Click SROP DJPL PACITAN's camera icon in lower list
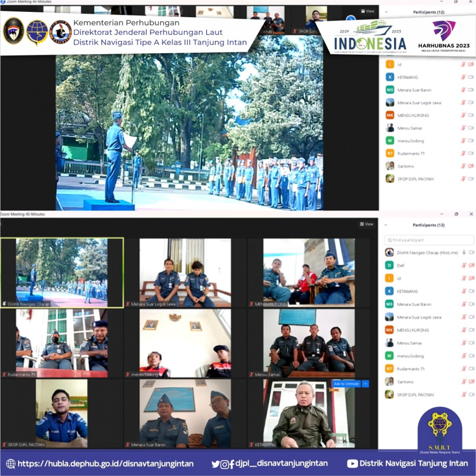Viewport: 476px width, 476px height. 471,394
